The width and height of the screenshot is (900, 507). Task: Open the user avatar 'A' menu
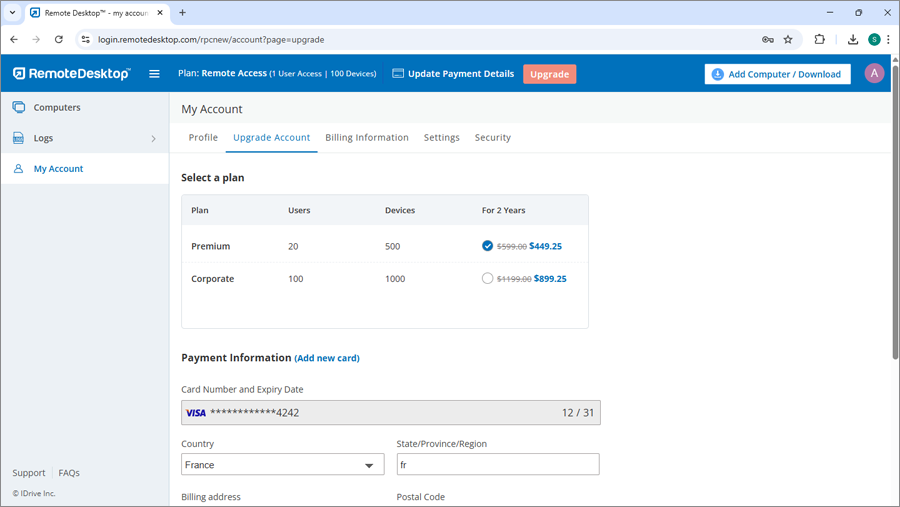pos(874,73)
